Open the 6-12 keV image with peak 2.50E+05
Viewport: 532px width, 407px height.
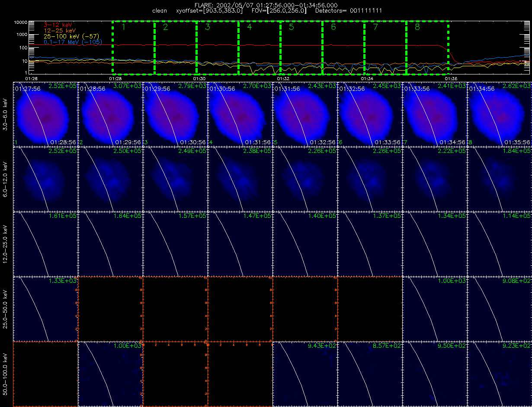[x=110, y=179]
